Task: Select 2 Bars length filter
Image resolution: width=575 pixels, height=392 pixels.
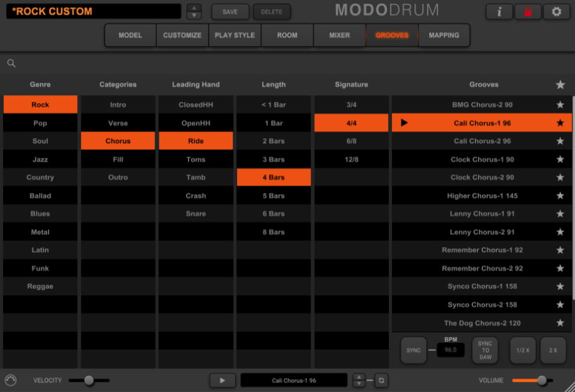Action: (x=274, y=141)
